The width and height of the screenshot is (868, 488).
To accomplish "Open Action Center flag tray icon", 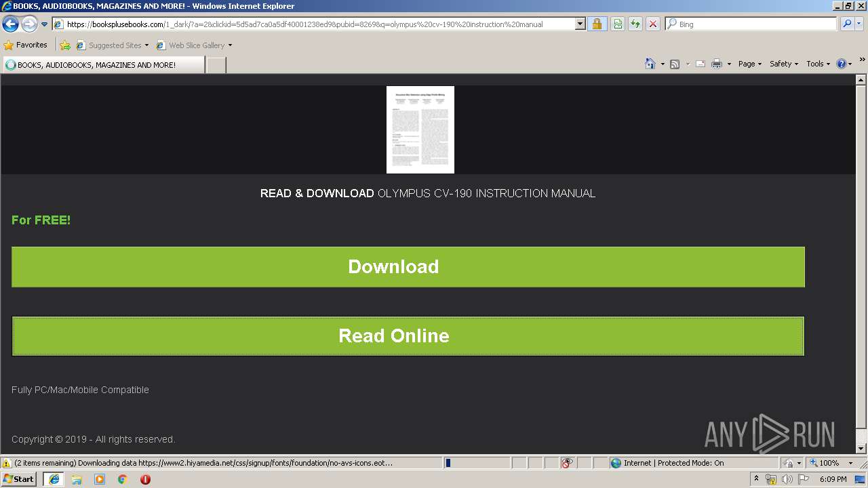I will 804,479.
